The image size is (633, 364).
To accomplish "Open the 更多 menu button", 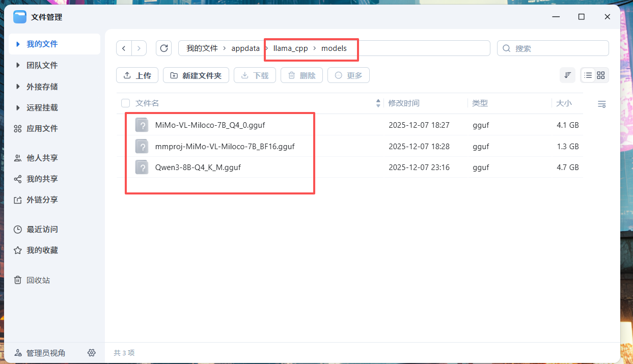I will click(348, 75).
